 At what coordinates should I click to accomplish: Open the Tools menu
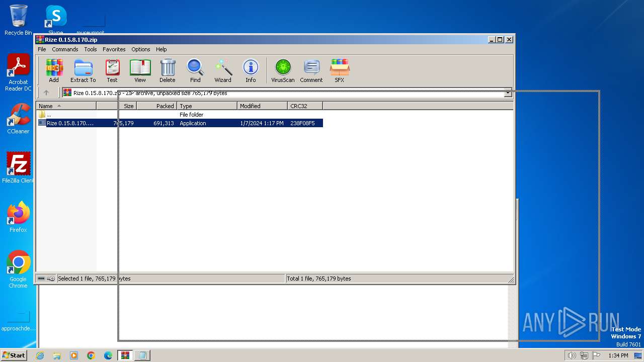click(91, 49)
